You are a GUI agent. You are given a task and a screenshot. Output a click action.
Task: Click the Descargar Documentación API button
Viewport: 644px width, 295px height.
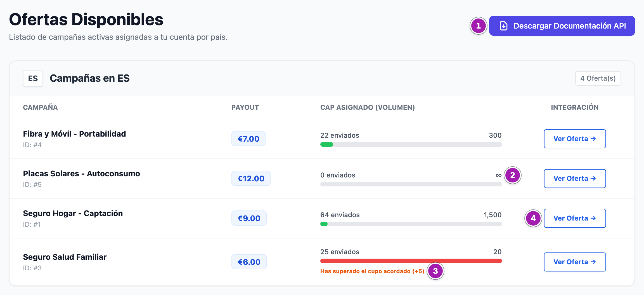[562, 26]
